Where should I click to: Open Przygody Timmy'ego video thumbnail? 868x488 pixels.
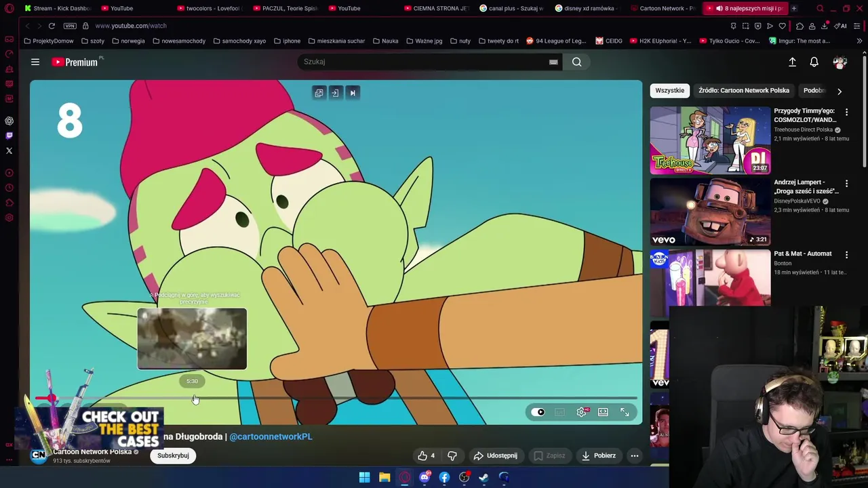click(x=710, y=140)
